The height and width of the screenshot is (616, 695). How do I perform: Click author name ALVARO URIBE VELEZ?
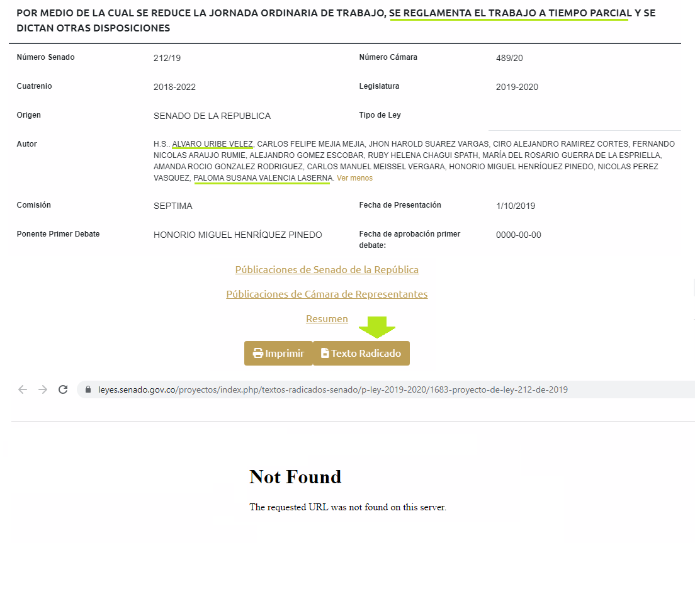tap(212, 144)
